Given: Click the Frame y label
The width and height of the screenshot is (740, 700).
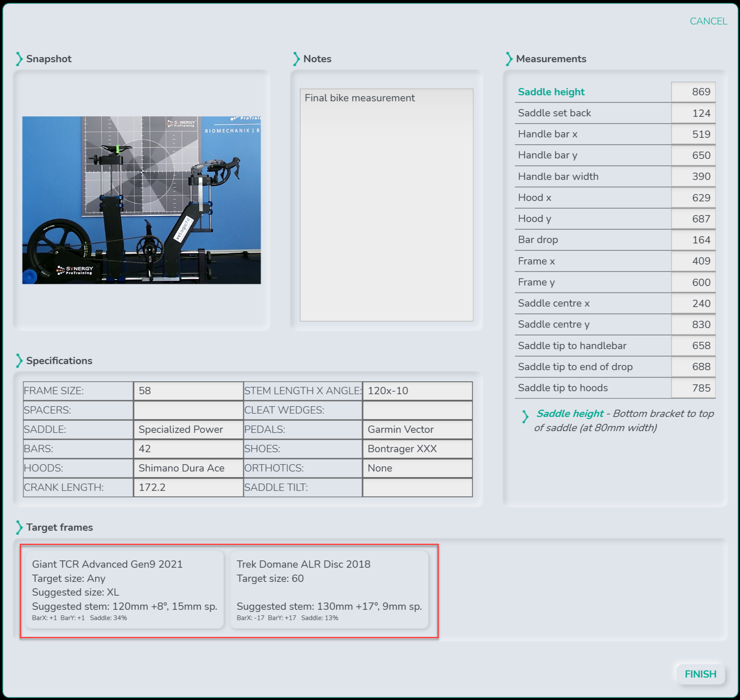Looking at the screenshot, I should (536, 282).
